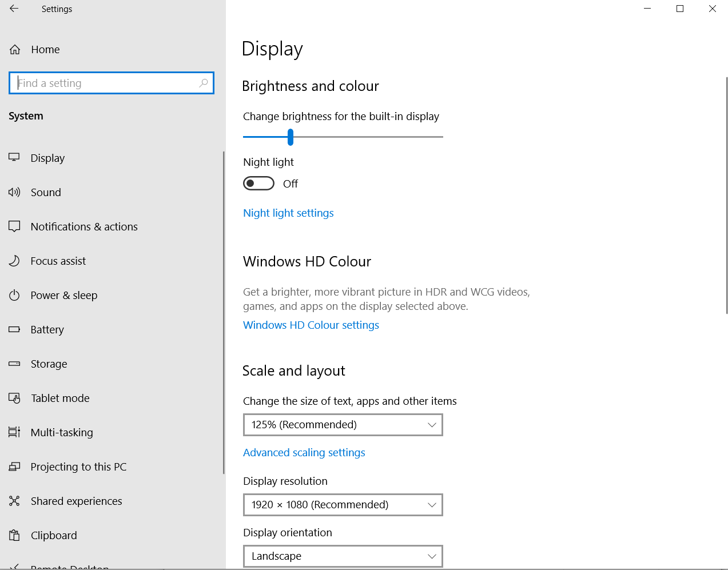728x570 pixels.
Task: Click the Home house icon
Action: pos(15,50)
